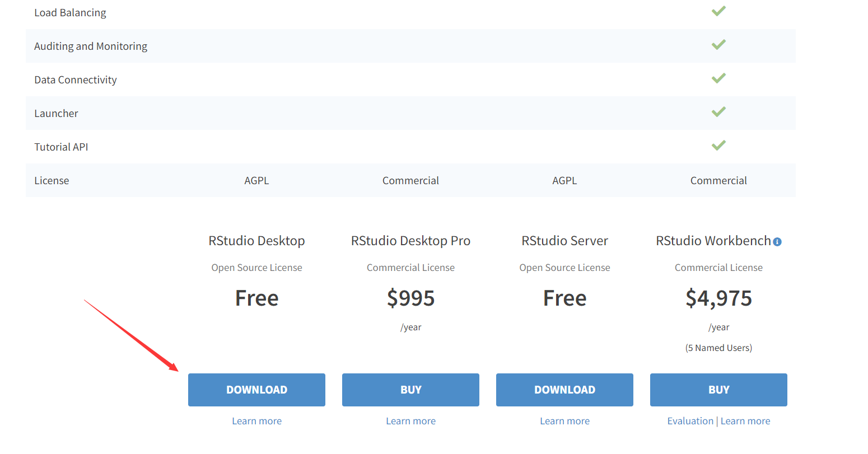
Task: Select the Tutorial API label
Action: 61,147
